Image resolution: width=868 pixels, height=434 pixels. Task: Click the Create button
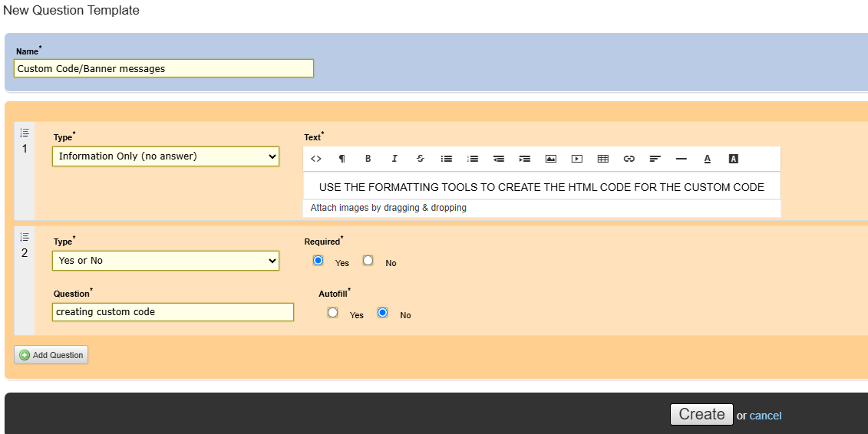[x=701, y=414]
